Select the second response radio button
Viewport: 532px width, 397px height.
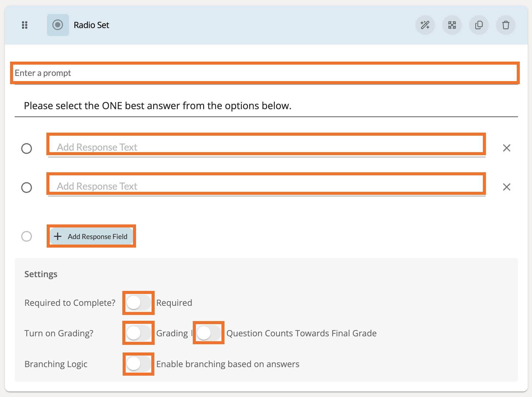tap(27, 188)
